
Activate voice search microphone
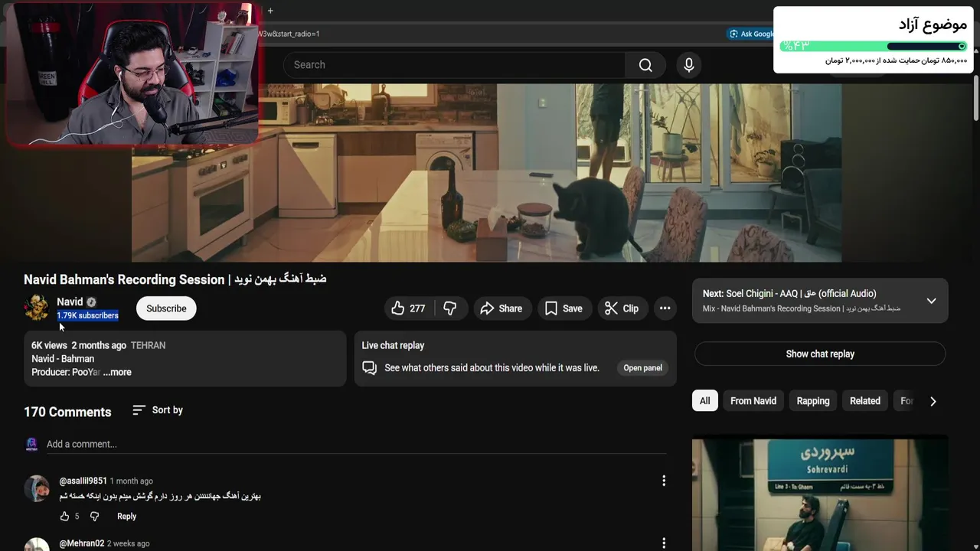pos(688,65)
